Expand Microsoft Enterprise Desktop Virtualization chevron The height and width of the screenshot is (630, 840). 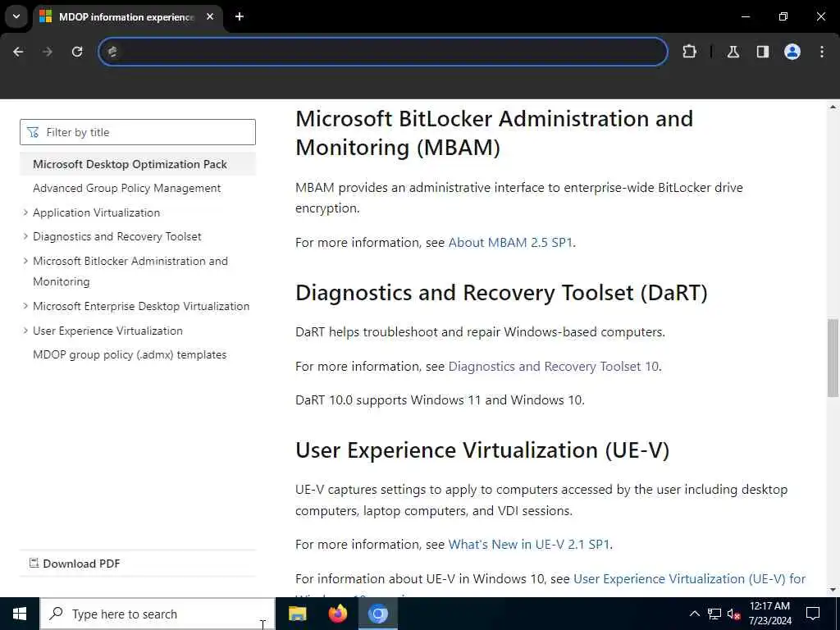pyautogui.click(x=25, y=306)
